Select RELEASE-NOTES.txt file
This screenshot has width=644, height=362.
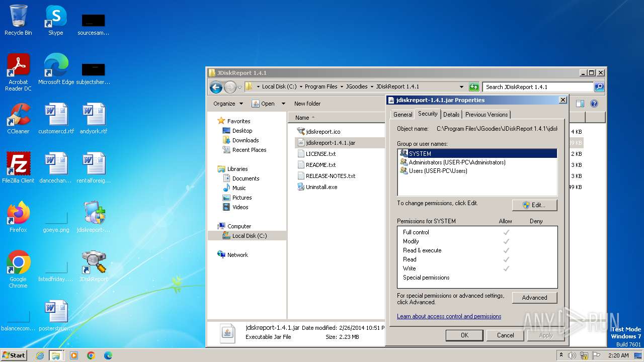(x=326, y=176)
